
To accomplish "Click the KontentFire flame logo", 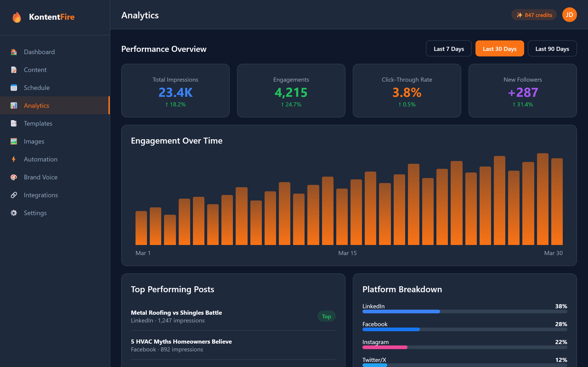I will pos(17,17).
